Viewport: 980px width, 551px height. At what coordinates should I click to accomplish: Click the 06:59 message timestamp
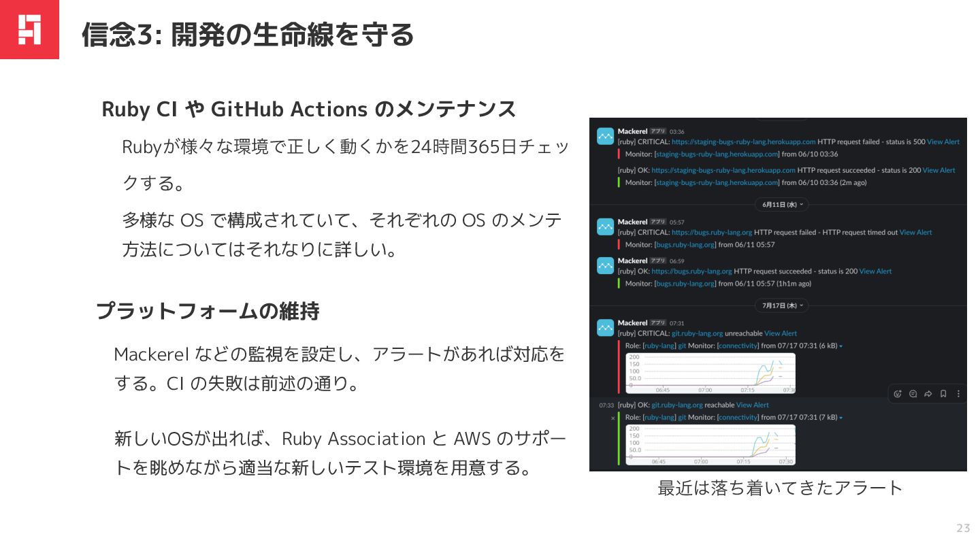click(x=676, y=261)
